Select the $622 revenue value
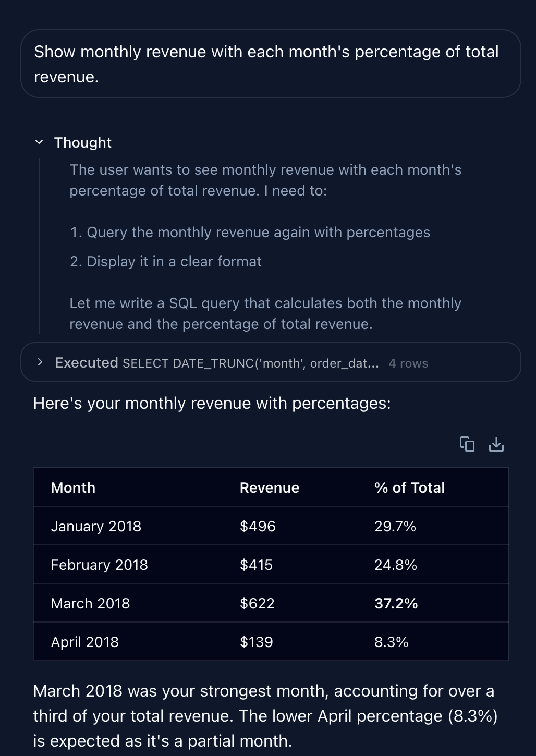The height and width of the screenshot is (756, 536). click(257, 603)
